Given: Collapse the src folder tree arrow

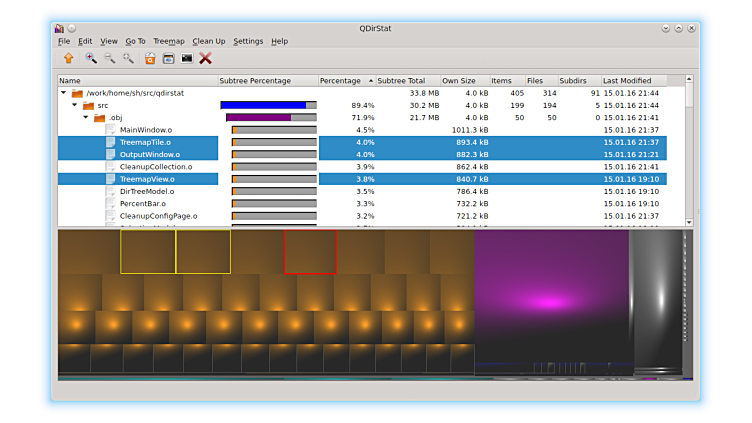Looking at the screenshot, I should [75, 105].
